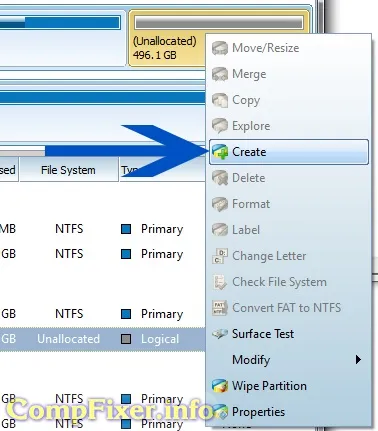Viewport: 378px width, 431px height.
Task: Select the Unallocated Logical table row
Action: click(x=103, y=339)
